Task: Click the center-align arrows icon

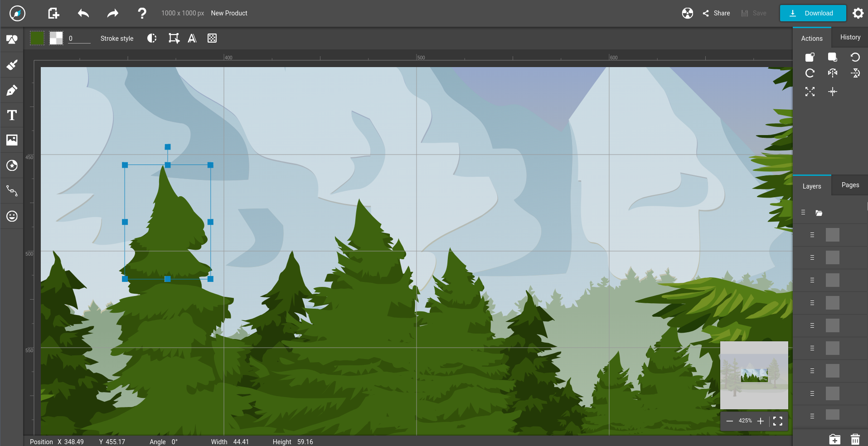Action: [833, 92]
